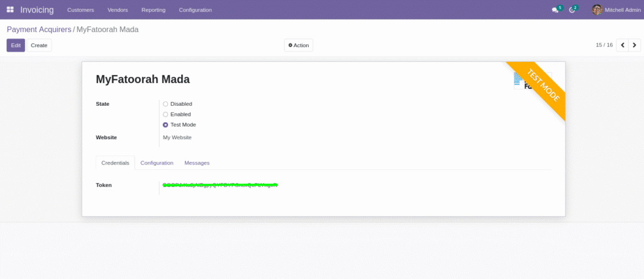This screenshot has height=279, width=644.
Task: Switch to the Messages tab
Action: [197, 163]
